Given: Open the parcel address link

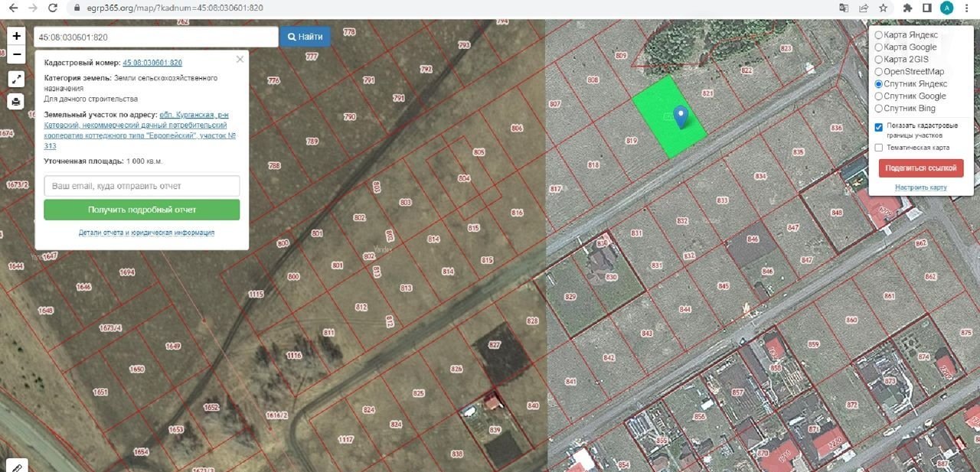Looking at the screenshot, I should (x=140, y=130).
